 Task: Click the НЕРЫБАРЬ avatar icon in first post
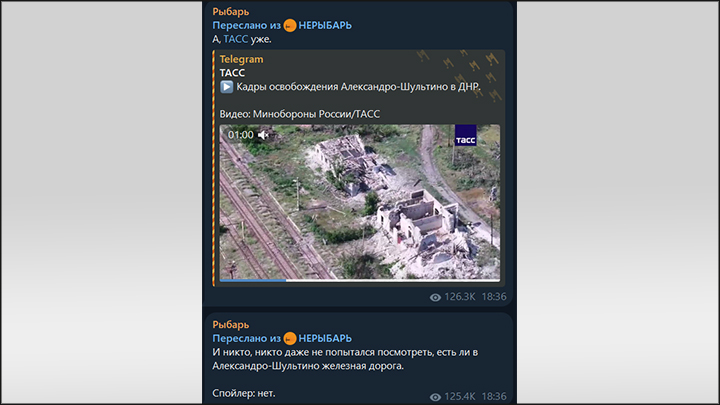tap(290, 26)
